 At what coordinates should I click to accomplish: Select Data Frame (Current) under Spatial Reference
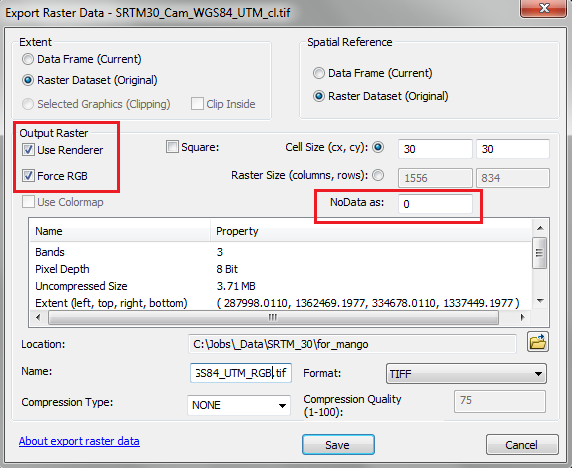[x=319, y=73]
